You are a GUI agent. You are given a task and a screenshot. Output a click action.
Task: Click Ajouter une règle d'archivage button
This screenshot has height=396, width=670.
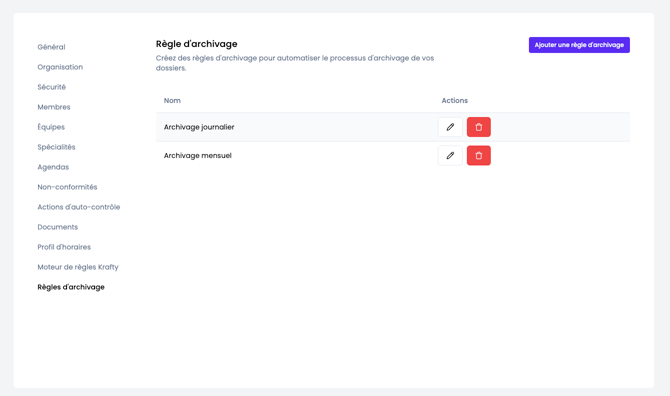point(579,45)
